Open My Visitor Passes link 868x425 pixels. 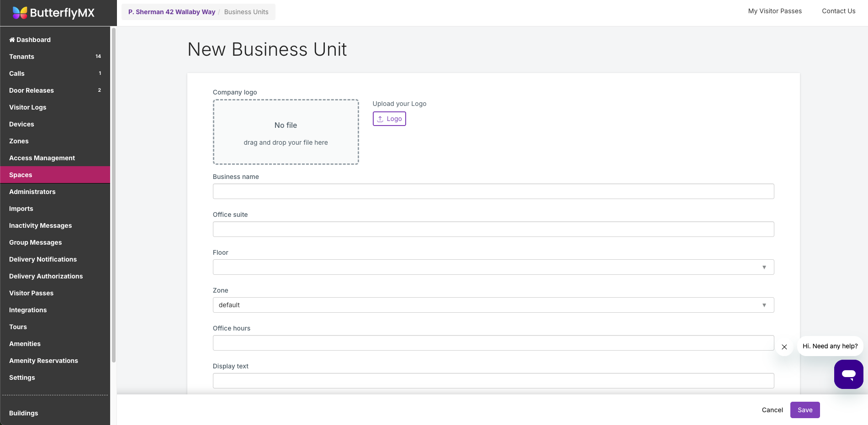pyautogui.click(x=775, y=11)
